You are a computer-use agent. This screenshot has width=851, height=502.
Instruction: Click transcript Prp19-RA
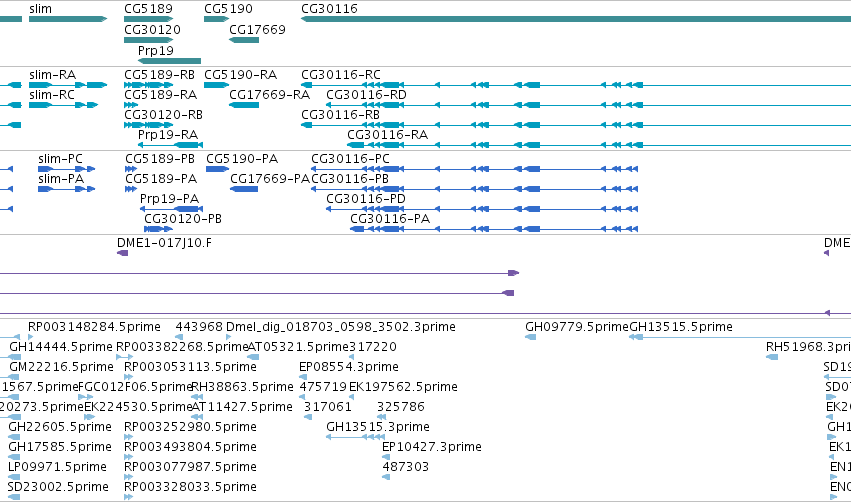pyautogui.click(x=168, y=134)
